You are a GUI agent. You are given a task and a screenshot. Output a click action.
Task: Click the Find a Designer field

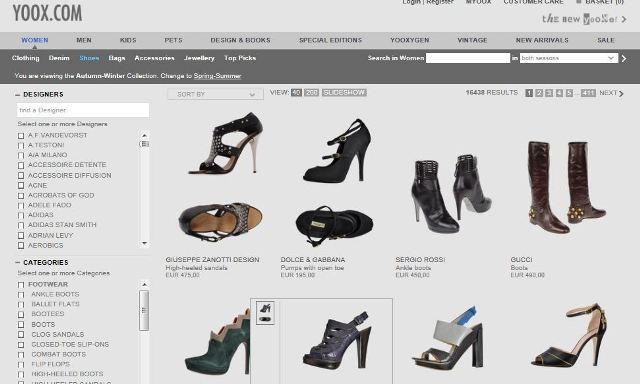click(x=83, y=110)
